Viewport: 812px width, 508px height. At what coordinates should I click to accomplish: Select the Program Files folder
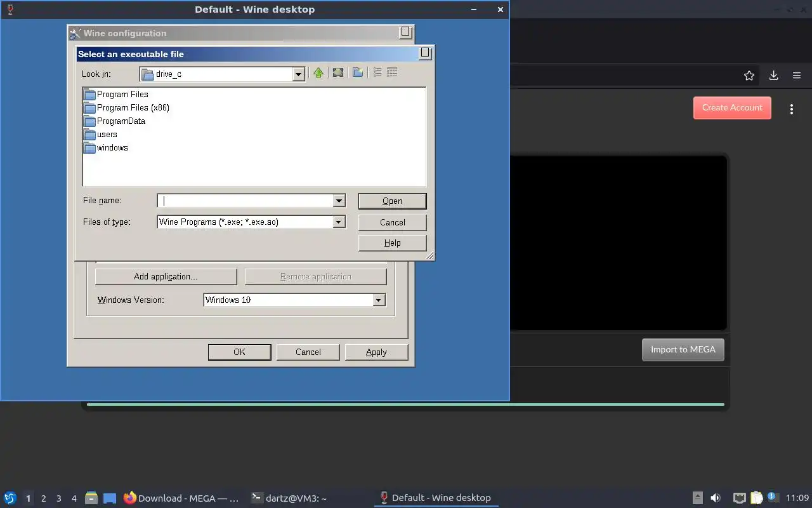tap(116, 94)
